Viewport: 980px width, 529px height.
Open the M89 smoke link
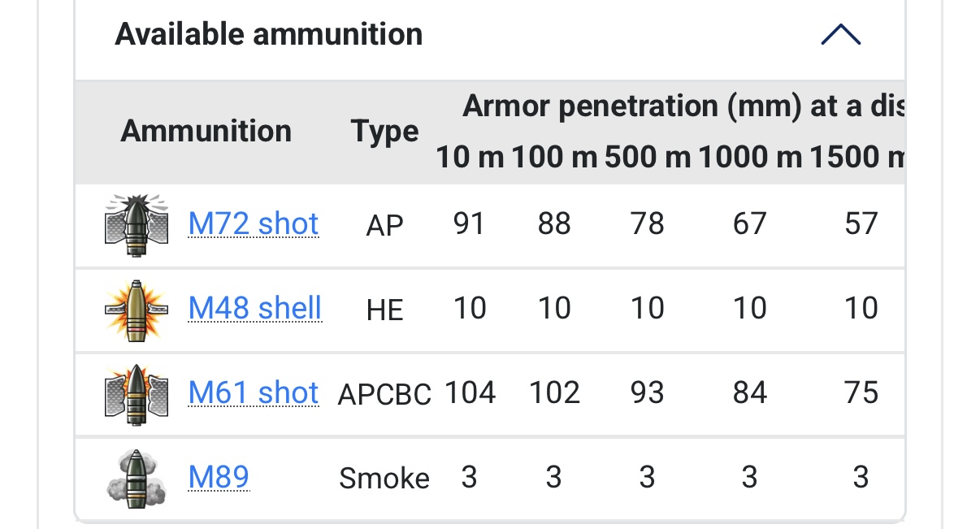[219, 476]
